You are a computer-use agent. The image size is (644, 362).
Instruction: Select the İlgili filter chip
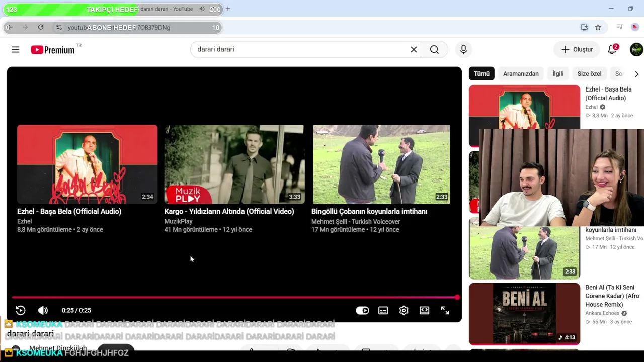point(558,74)
